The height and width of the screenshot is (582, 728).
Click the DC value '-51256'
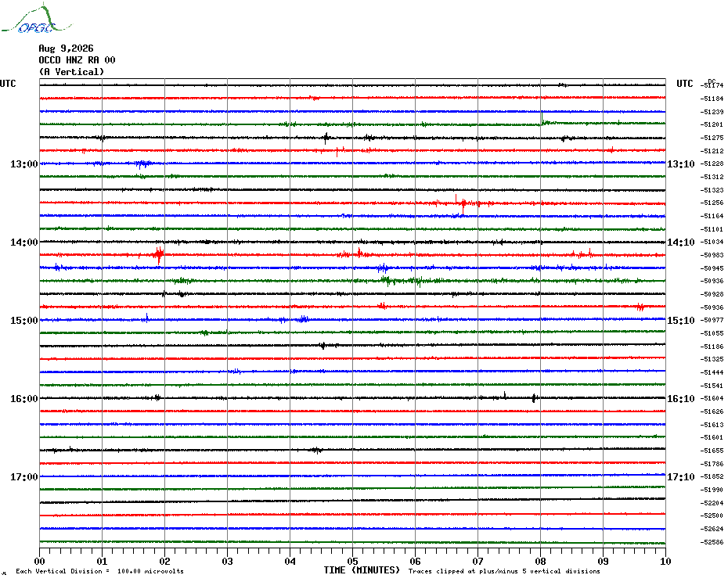point(712,203)
